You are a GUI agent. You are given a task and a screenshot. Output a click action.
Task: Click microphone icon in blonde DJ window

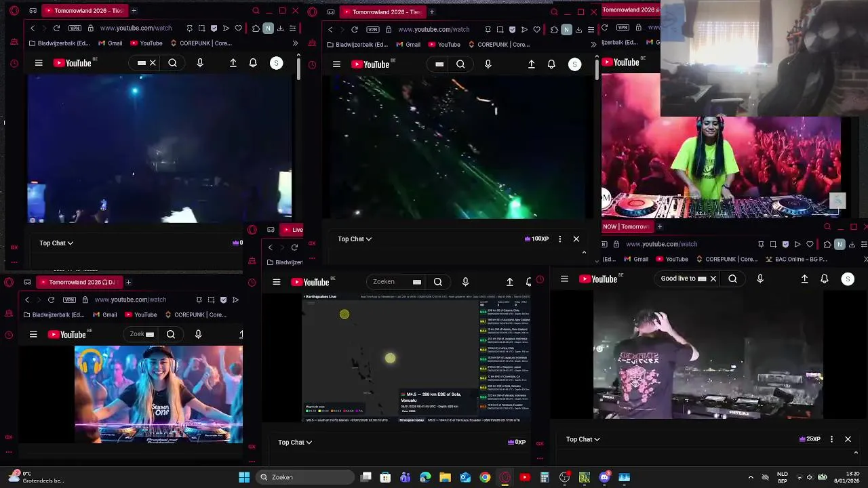point(198,334)
